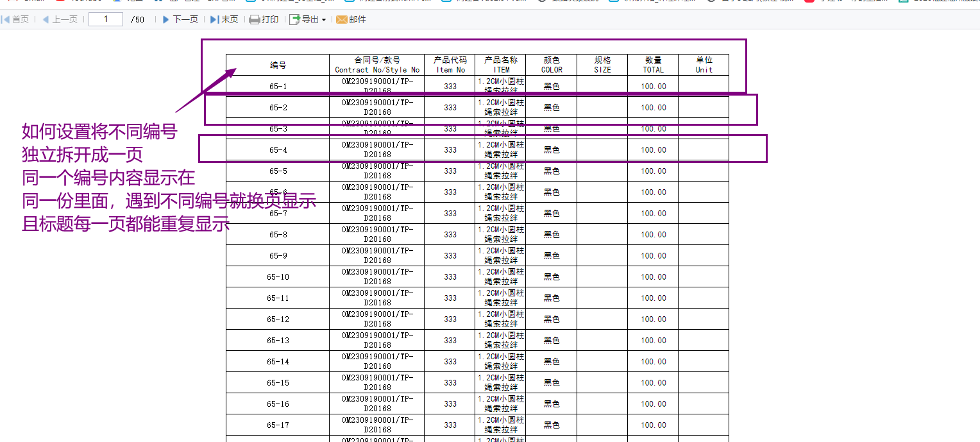Screen dimensions: 980x442
Task: Click the 单位 Unit column header
Action: tap(704, 65)
